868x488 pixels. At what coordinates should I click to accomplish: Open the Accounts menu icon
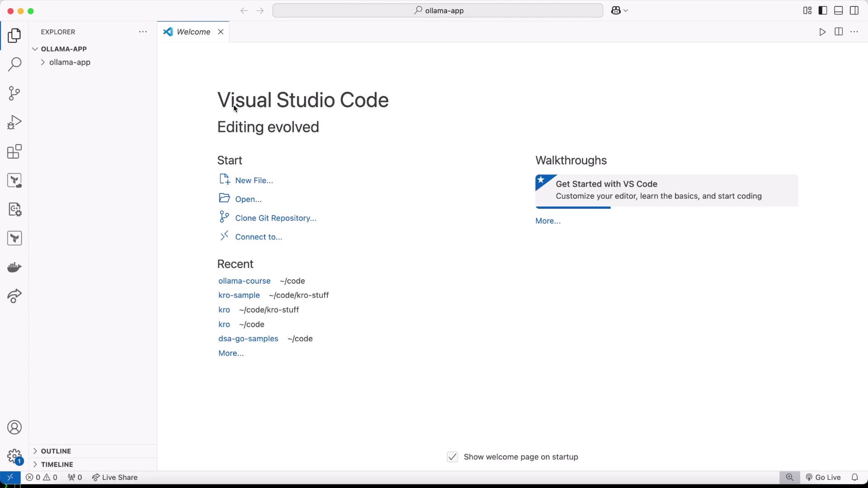point(14,427)
